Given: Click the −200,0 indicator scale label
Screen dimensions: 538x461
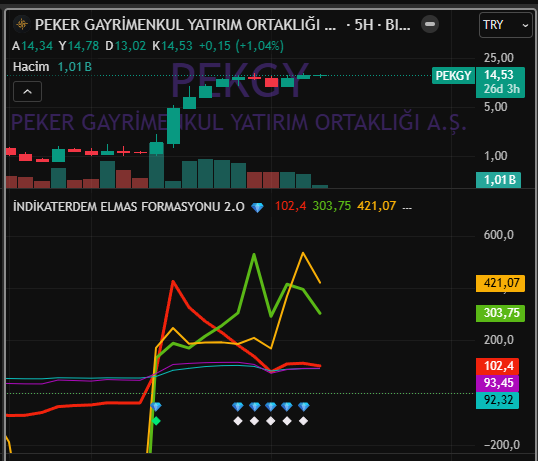Looking at the screenshot, I should (501, 445).
